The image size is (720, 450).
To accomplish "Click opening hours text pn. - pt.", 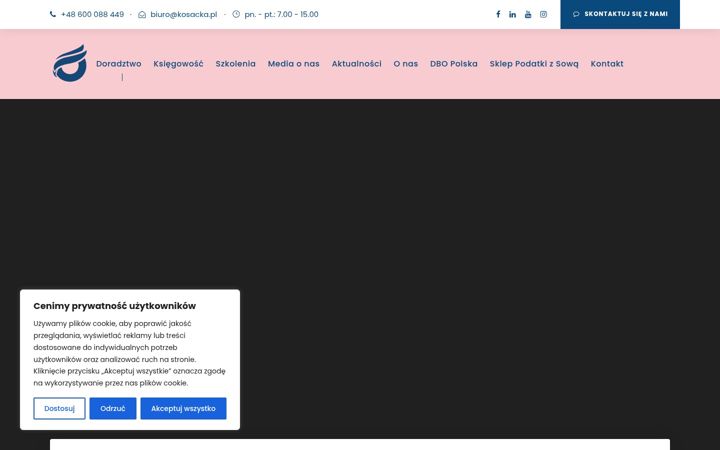I will point(281,14).
